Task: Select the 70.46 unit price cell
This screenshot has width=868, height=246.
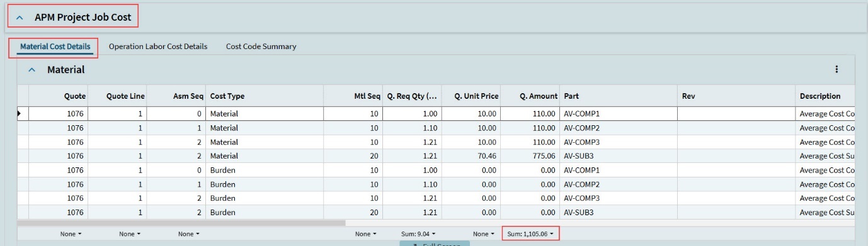Action: coord(471,156)
